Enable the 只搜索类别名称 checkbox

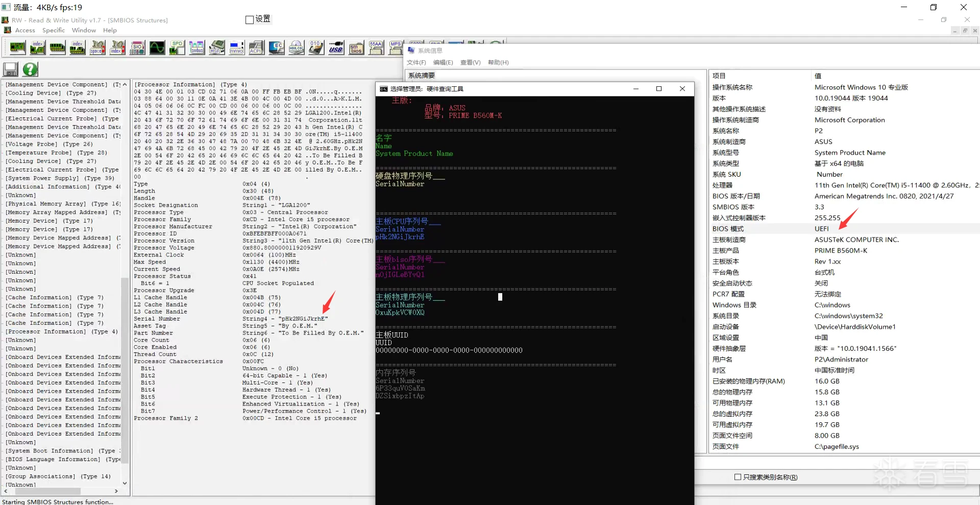click(x=738, y=477)
